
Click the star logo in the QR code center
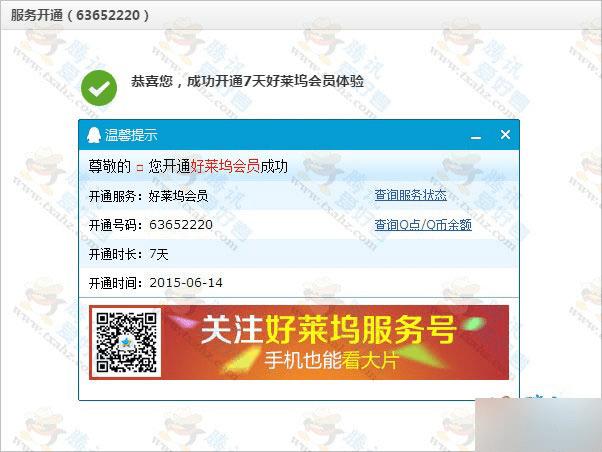126,342
